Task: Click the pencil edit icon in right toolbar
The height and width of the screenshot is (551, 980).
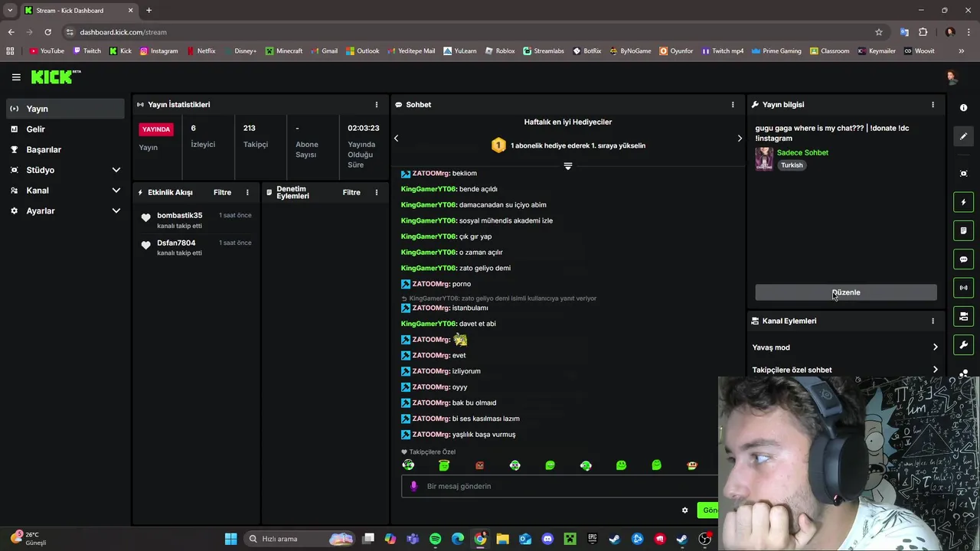Action: tap(963, 136)
